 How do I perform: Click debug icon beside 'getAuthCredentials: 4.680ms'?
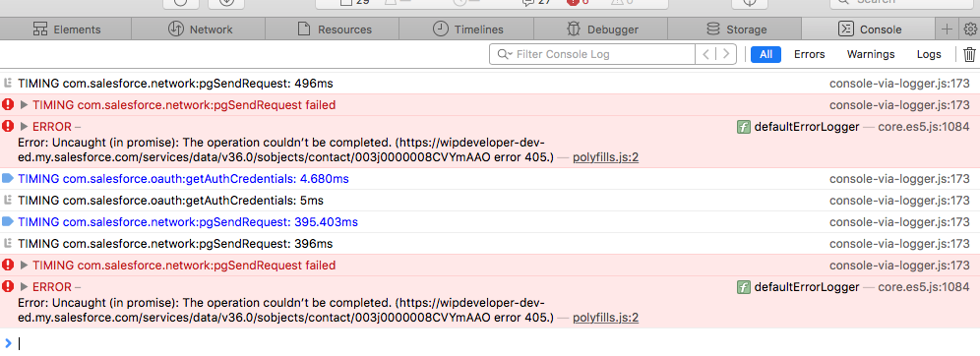click(8, 179)
